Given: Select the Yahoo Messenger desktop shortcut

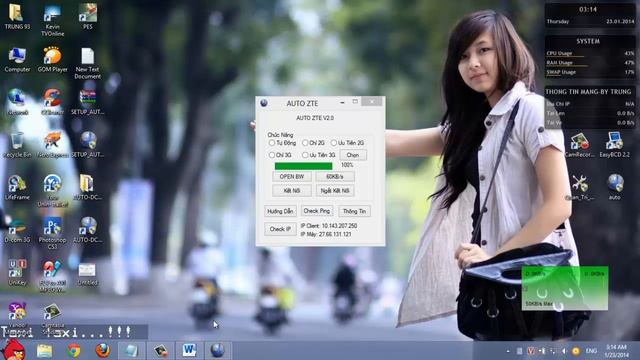Looking at the screenshot, I should click(x=17, y=313).
